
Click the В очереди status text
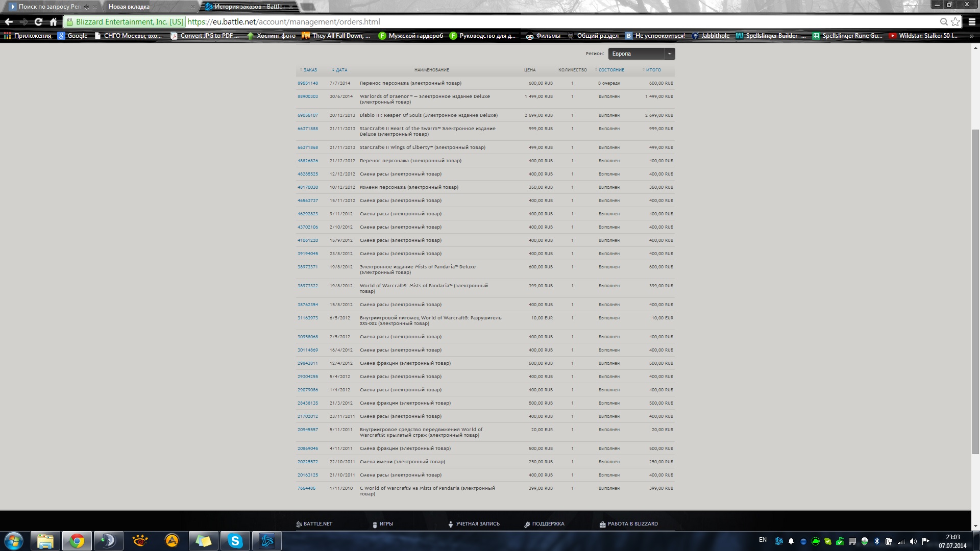click(x=609, y=83)
